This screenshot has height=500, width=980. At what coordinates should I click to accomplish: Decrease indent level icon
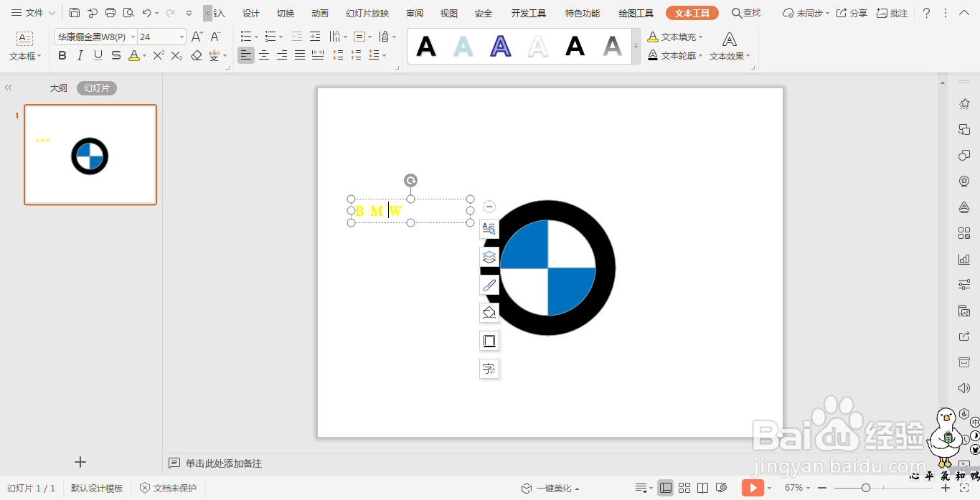pos(297,37)
